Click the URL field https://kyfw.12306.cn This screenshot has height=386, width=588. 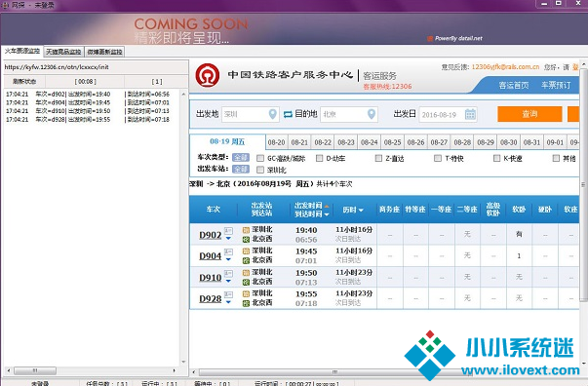(96, 67)
